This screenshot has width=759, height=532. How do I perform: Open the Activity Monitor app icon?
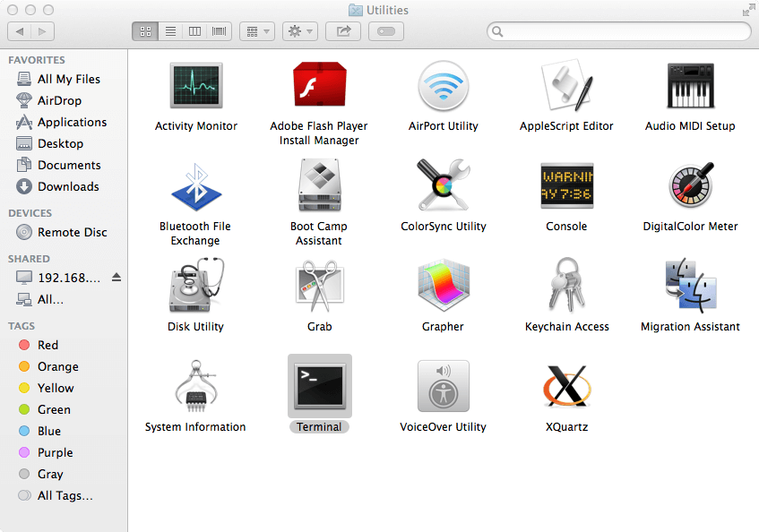(x=196, y=85)
